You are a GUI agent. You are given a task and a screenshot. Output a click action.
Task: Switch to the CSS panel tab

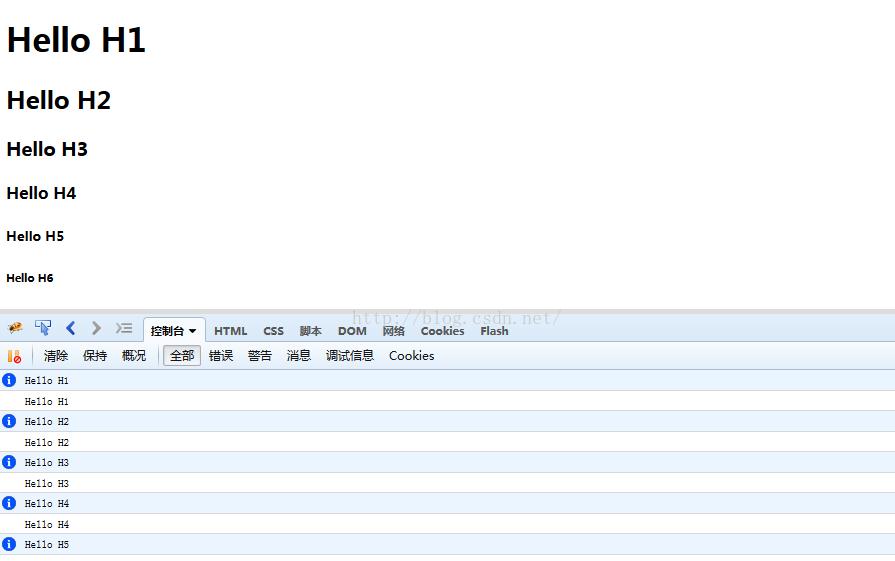273,331
